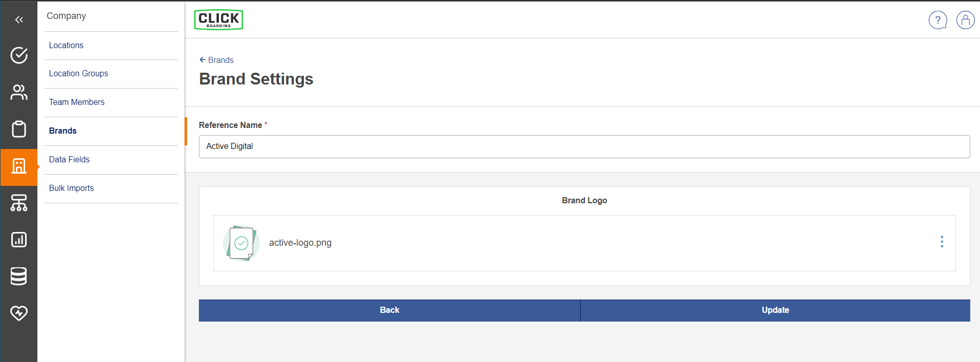Open the people icon in sidebar
The height and width of the screenshot is (362, 980).
(19, 92)
